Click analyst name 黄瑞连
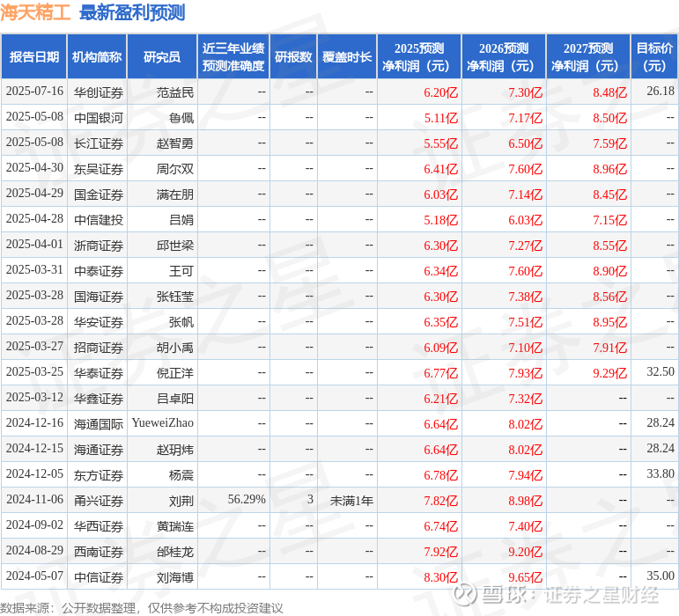The width and height of the screenshot is (679, 616). coord(175,526)
